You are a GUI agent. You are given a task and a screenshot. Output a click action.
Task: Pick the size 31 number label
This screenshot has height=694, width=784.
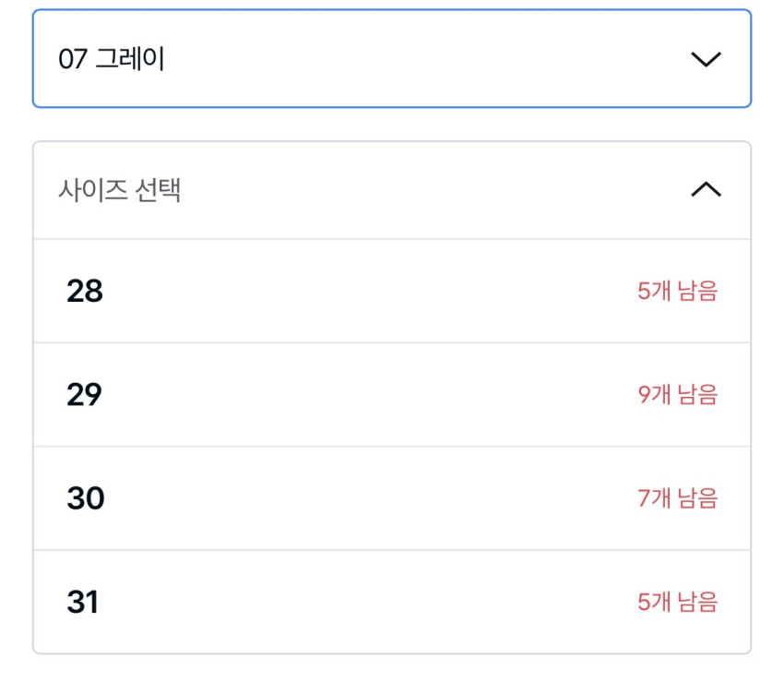coord(83,603)
